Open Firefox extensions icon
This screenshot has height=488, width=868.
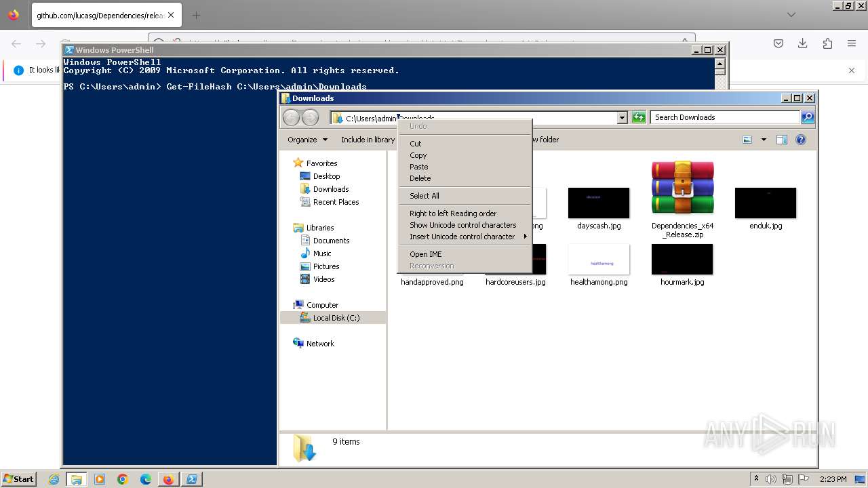[x=827, y=43]
